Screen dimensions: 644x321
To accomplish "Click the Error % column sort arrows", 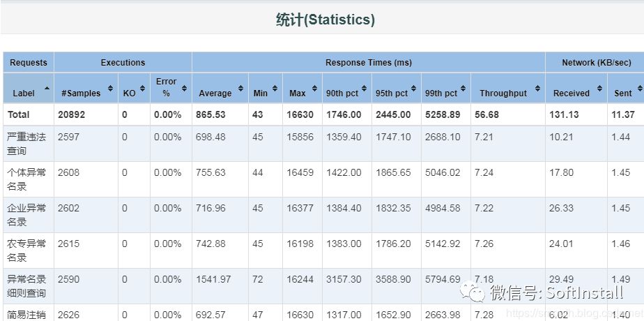I will point(184,89).
